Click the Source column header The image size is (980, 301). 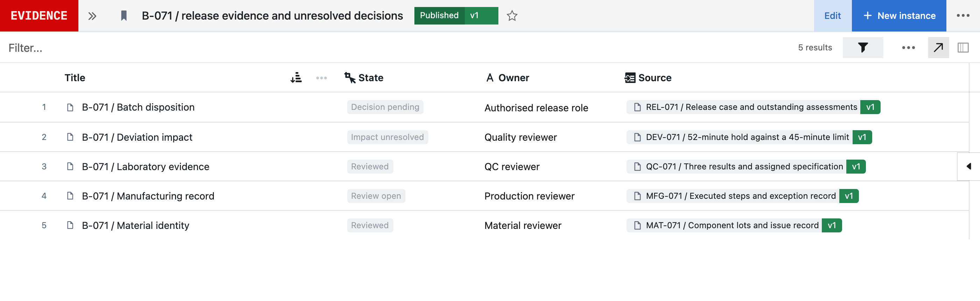tap(654, 78)
